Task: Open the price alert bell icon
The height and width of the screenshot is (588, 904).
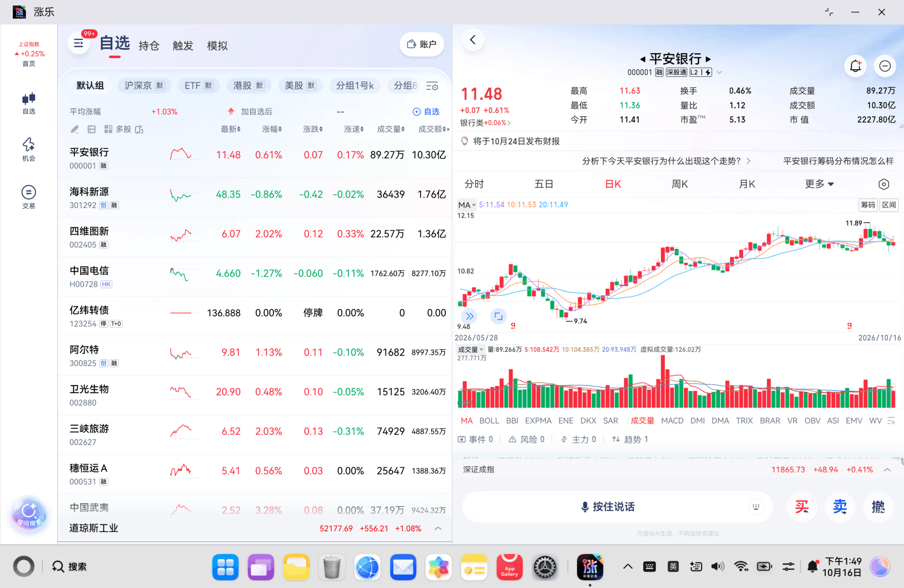Action: [x=855, y=66]
